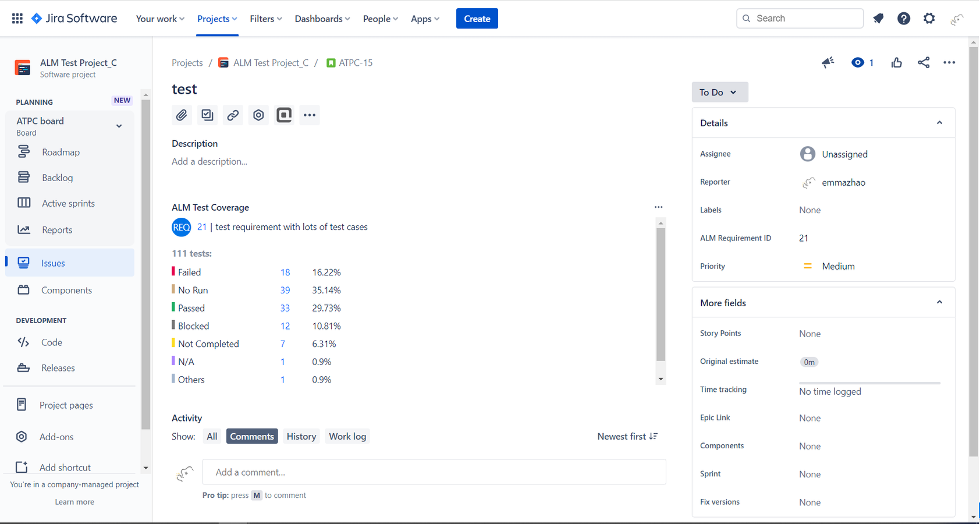Open requirement 21 link
The height and width of the screenshot is (524, 980).
tap(202, 227)
